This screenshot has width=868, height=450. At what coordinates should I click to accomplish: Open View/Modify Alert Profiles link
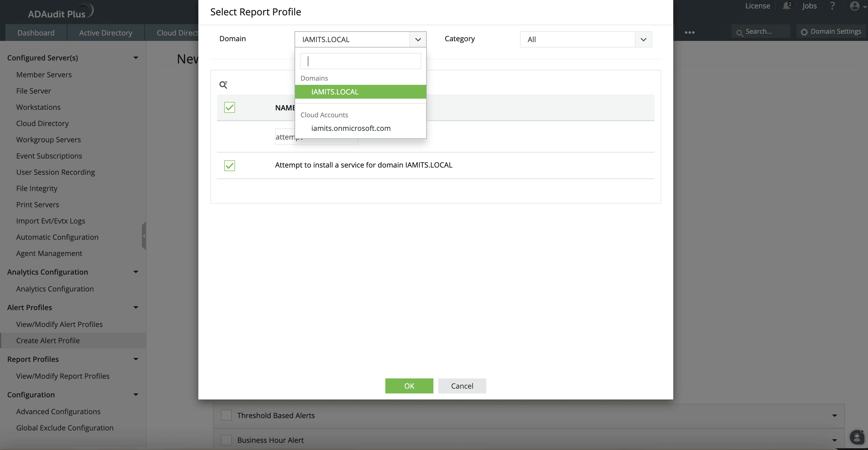[59, 324]
